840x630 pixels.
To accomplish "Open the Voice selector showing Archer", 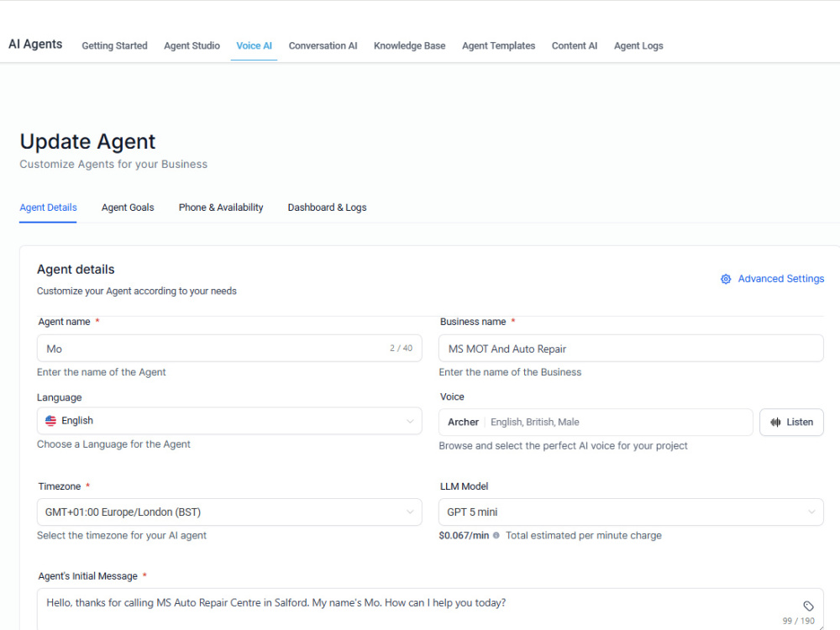I will click(596, 423).
